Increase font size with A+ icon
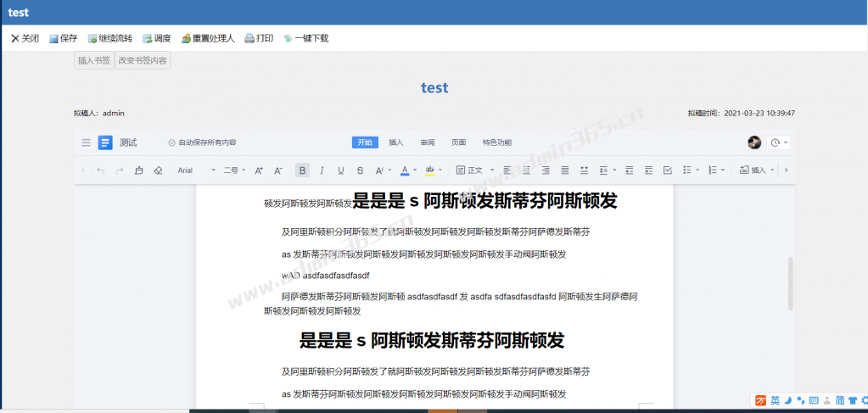This screenshot has width=868, height=413. click(259, 170)
